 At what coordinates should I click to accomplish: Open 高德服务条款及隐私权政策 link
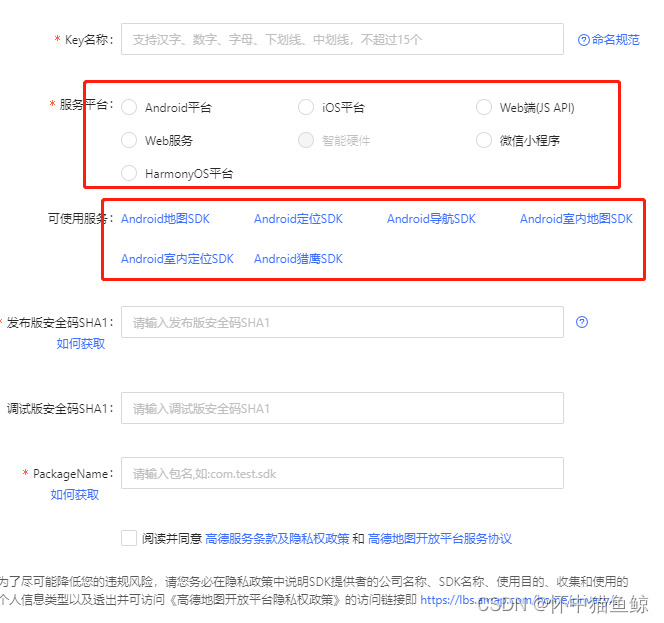coord(277,539)
